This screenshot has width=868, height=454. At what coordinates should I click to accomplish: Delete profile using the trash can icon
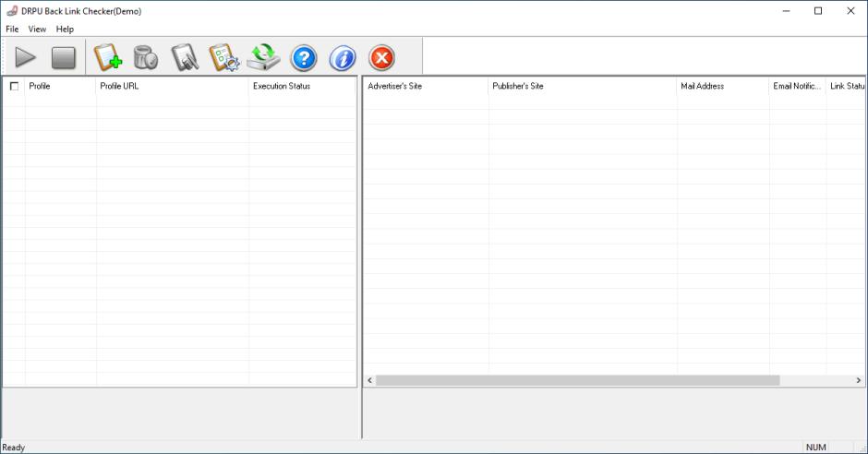coord(146,57)
